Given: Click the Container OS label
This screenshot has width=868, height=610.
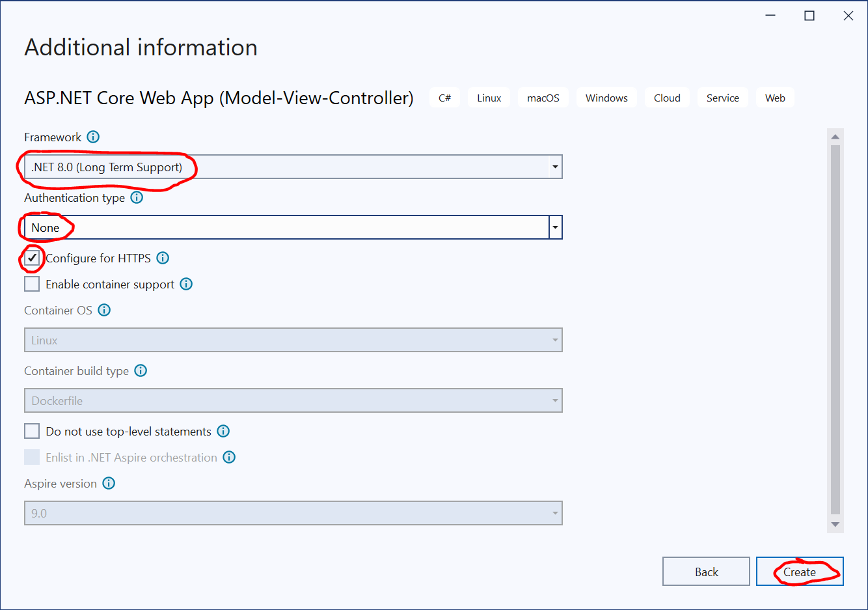Looking at the screenshot, I should [58, 310].
